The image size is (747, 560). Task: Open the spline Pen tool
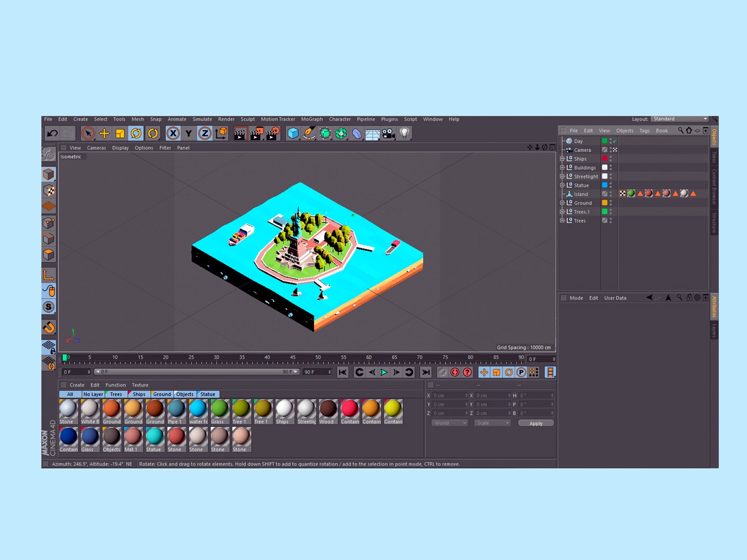[x=309, y=134]
